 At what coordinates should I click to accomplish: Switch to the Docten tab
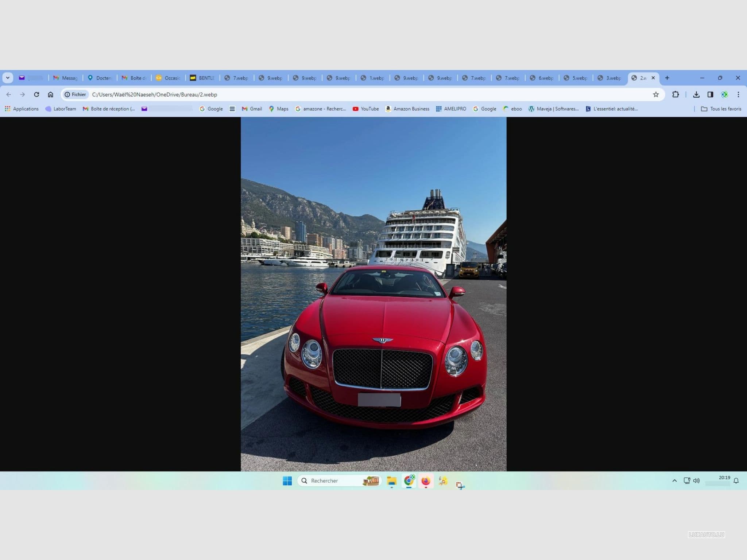pyautogui.click(x=100, y=78)
